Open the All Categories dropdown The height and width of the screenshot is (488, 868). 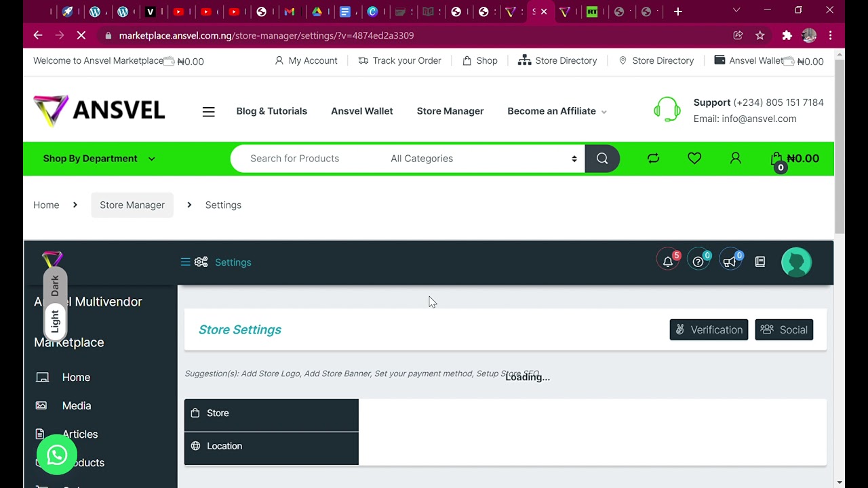[x=484, y=159]
